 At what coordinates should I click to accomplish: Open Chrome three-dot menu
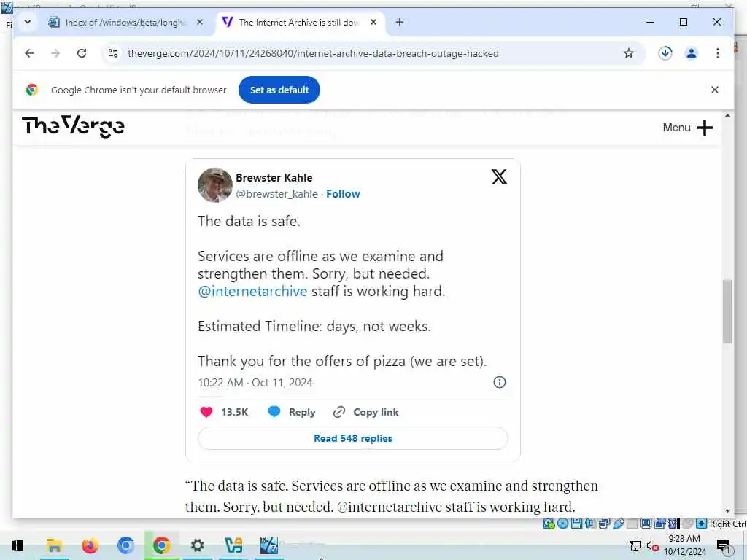click(x=718, y=53)
